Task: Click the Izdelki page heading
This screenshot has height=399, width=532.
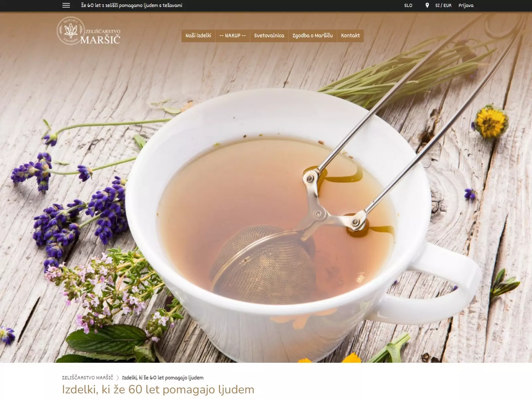Action: (x=158, y=389)
